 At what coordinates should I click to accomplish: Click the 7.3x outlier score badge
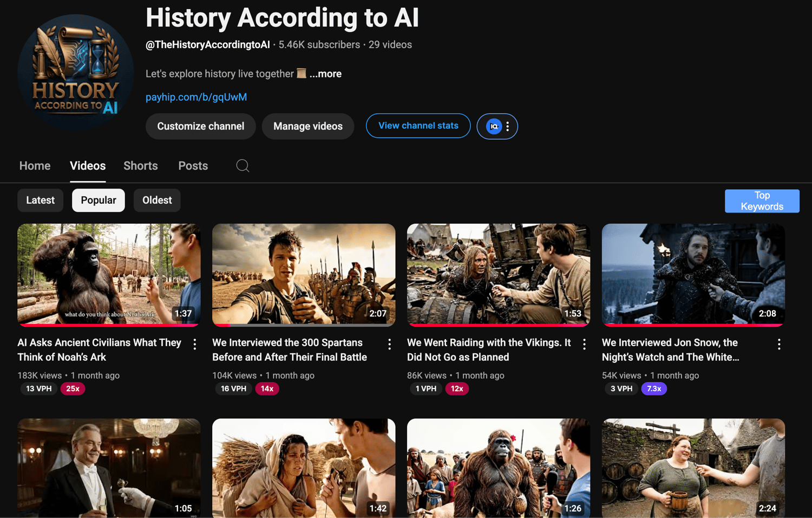pos(654,388)
